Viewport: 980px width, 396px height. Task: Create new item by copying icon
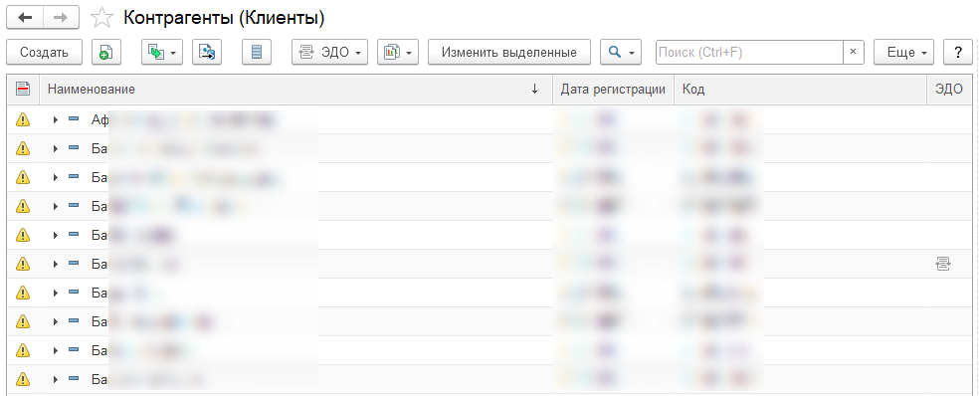[106, 53]
